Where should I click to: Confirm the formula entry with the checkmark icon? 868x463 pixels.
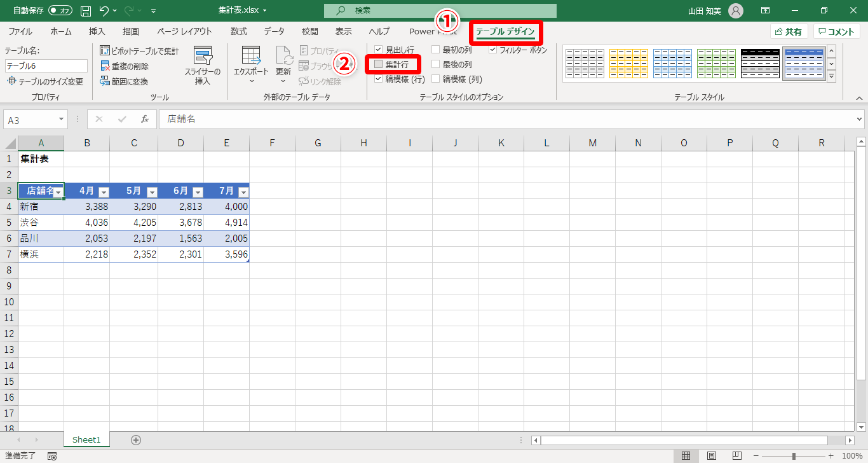point(122,119)
